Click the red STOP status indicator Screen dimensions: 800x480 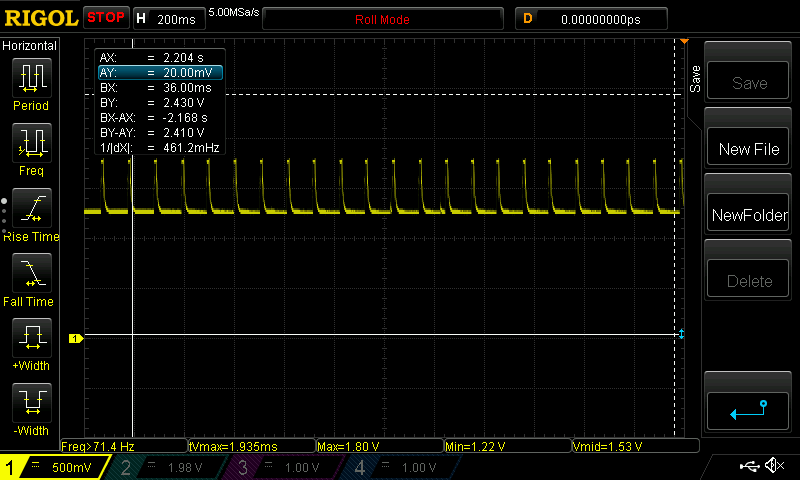106,17
